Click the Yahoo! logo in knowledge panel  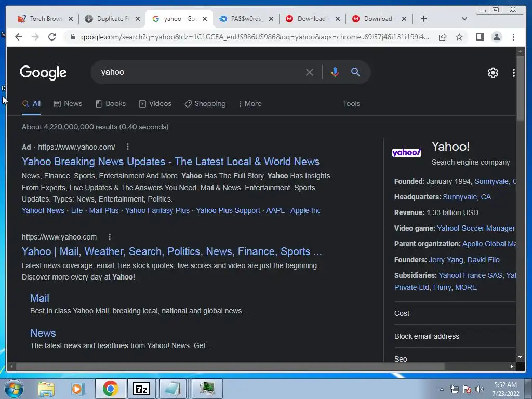pyautogui.click(x=406, y=152)
